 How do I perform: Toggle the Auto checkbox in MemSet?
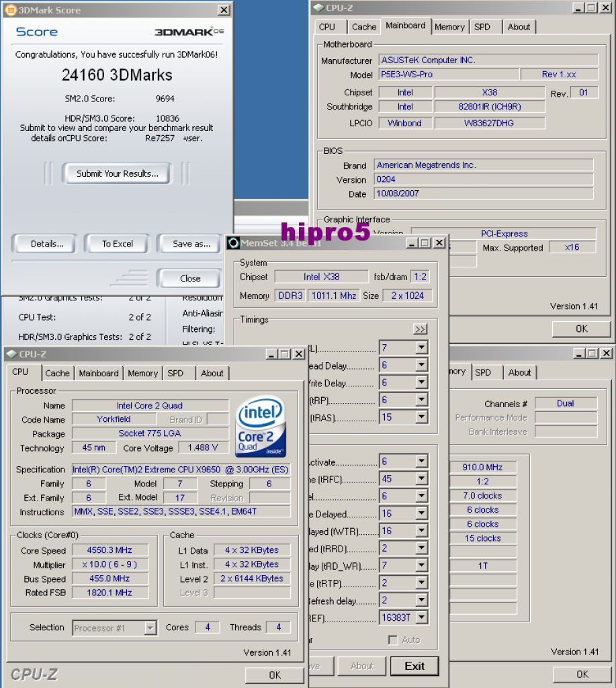pyautogui.click(x=393, y=640)
